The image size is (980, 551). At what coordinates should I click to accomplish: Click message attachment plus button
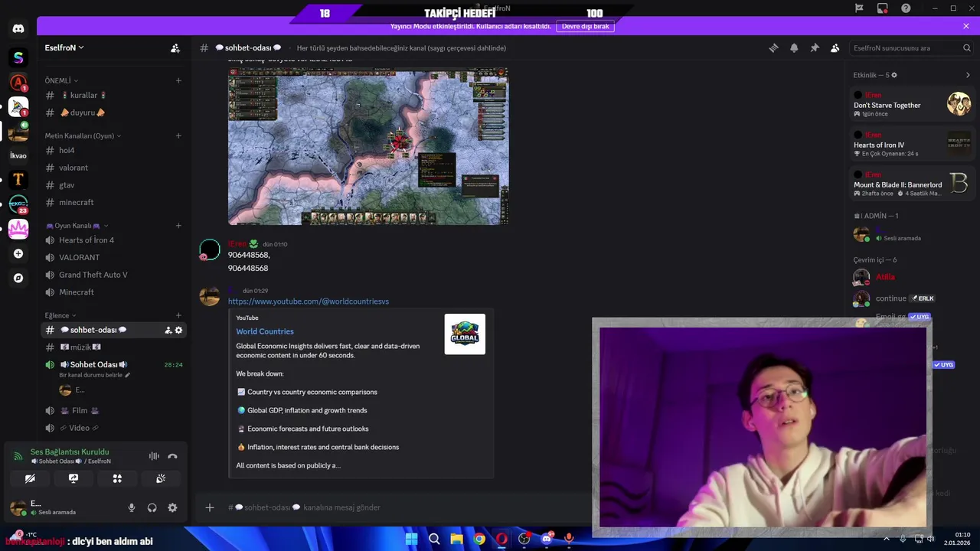(x=210, y=507)
